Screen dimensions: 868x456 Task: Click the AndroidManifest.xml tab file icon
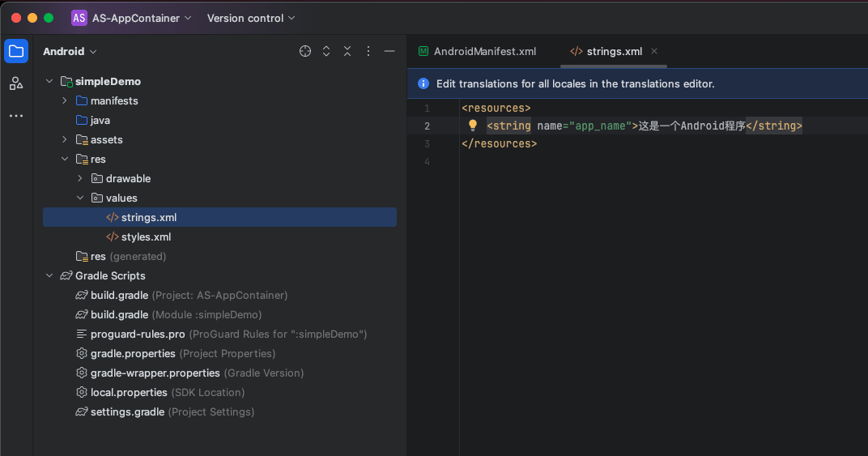click(x=423, y=51)
